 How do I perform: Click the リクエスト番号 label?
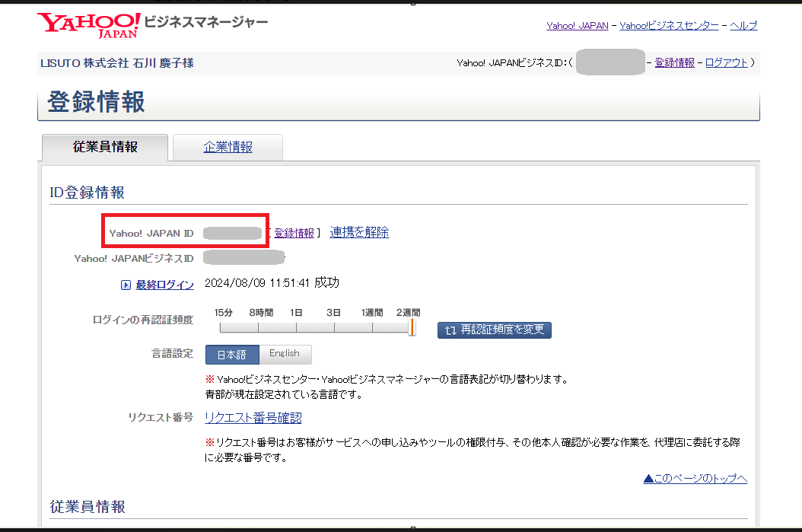point(161,417)
